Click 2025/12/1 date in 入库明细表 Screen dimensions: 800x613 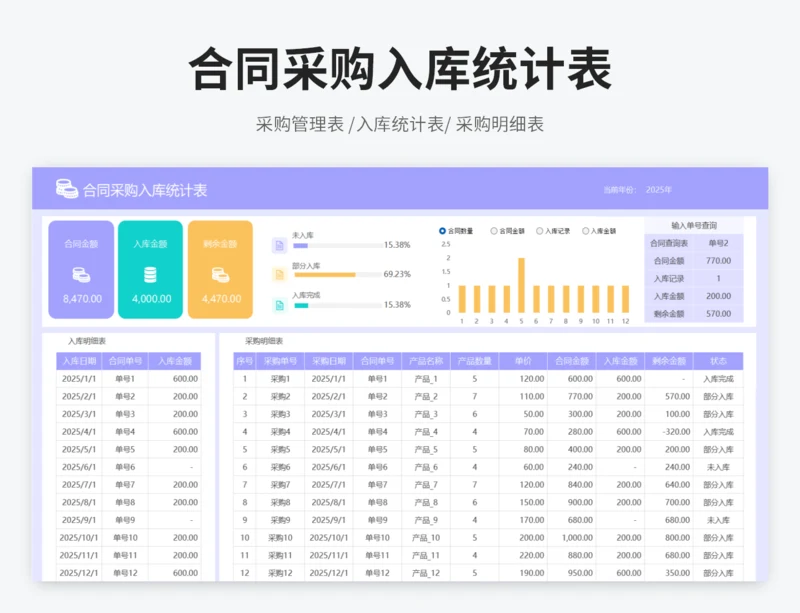79,573
